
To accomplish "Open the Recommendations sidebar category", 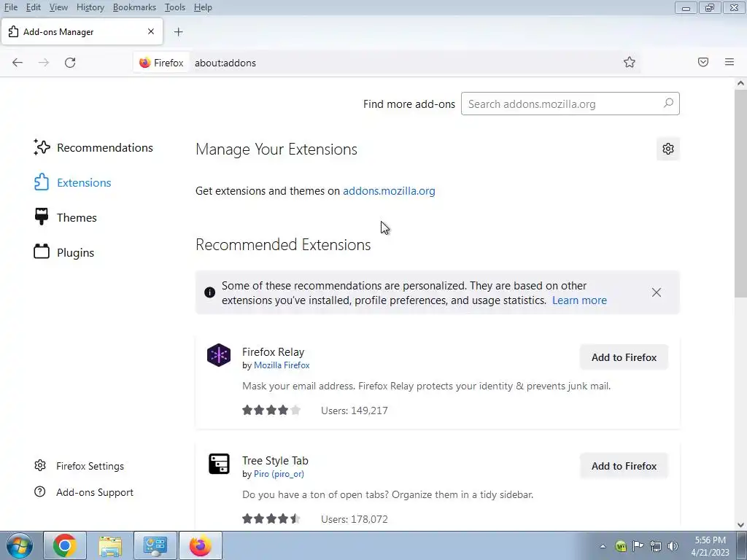I will coord(93,147).
